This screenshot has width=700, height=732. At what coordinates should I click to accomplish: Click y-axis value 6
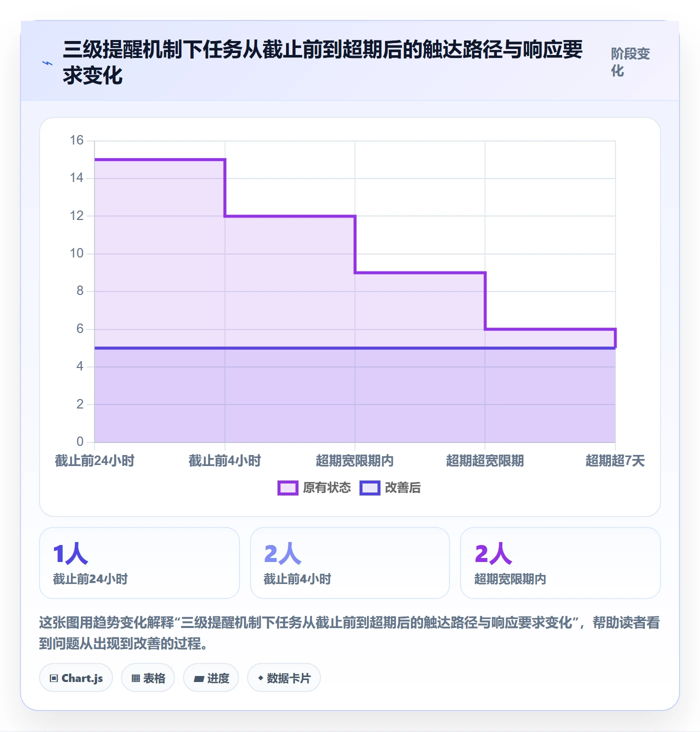pos(80,329)
